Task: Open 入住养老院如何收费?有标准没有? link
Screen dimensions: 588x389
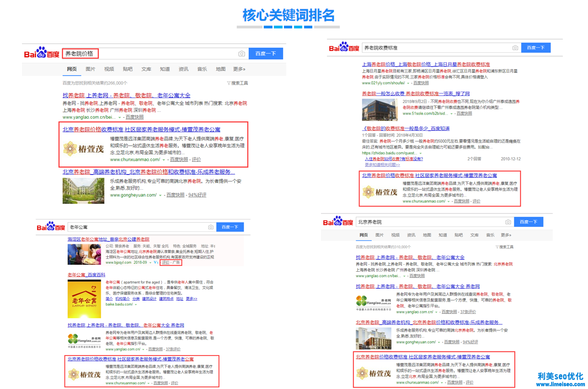Action: 394,159
